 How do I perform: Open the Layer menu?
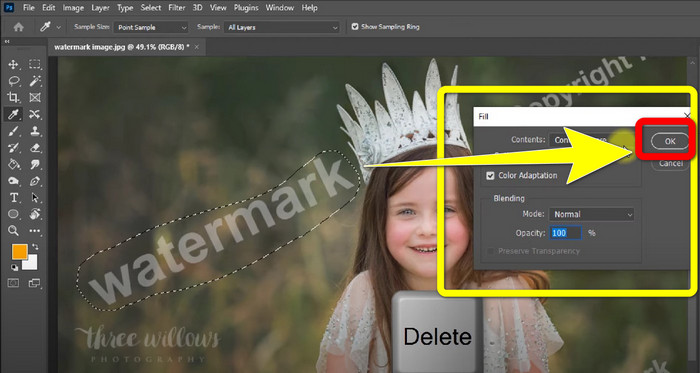pos(100,8)
